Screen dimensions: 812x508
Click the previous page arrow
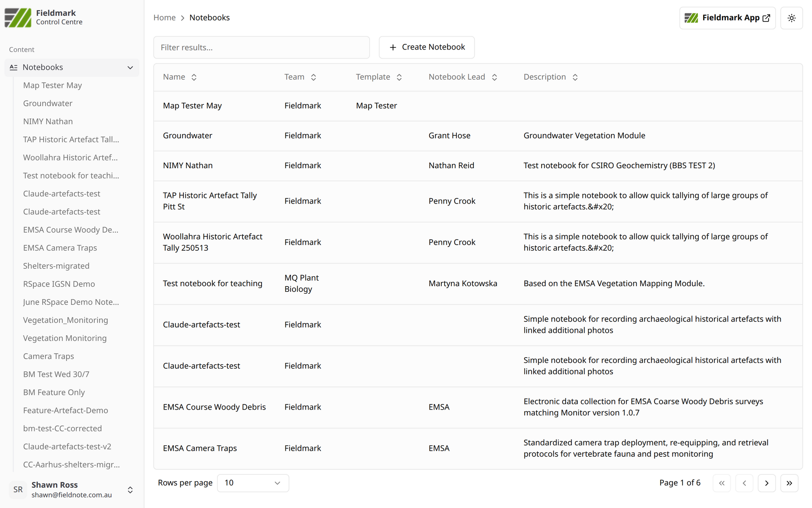click(744, 483)
